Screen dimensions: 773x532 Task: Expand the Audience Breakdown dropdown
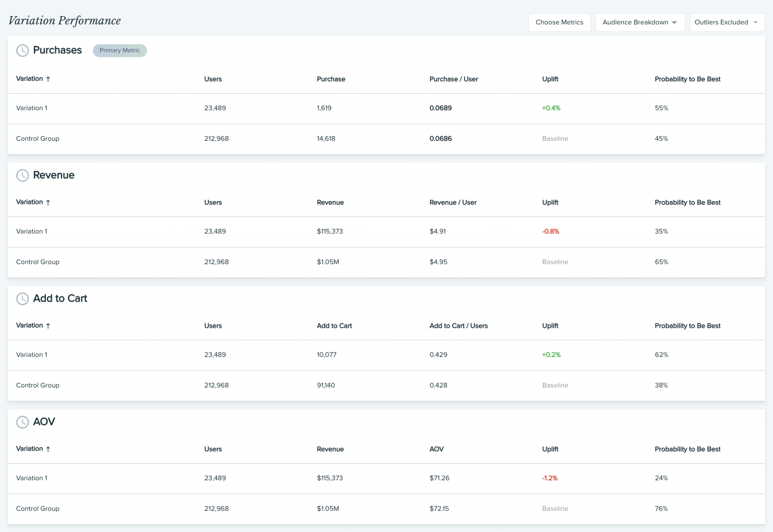pos(640,22)
